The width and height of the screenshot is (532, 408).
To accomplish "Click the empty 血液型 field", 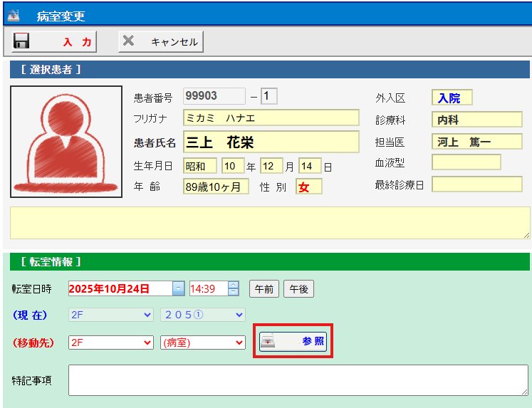I will (x=466, y=162).
